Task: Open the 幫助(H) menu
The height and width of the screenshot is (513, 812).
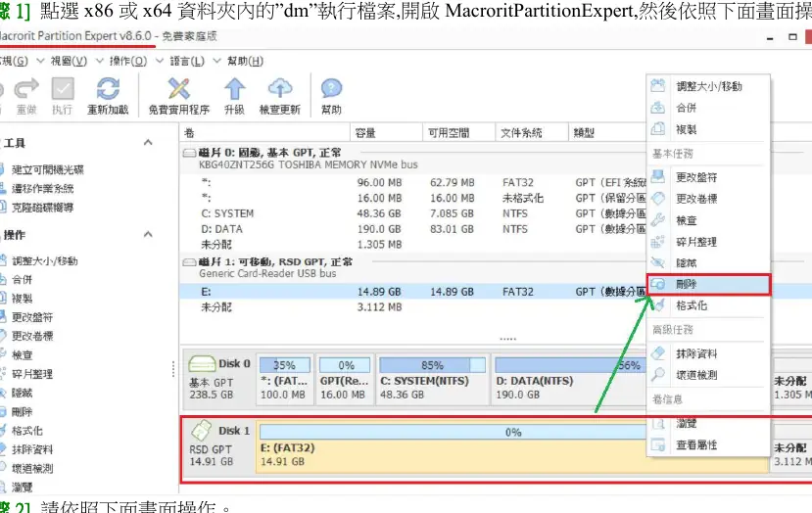Action: point(246,61)
